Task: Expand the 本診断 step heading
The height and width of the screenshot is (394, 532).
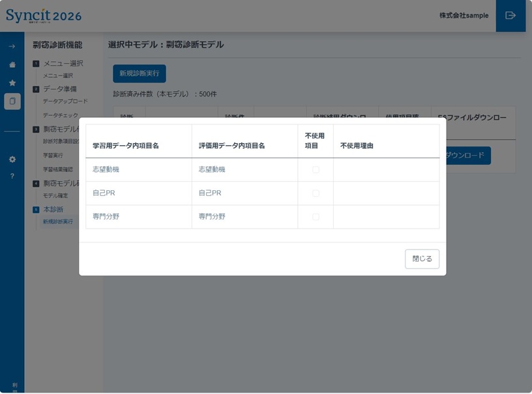Action: (x=53, y=209)
